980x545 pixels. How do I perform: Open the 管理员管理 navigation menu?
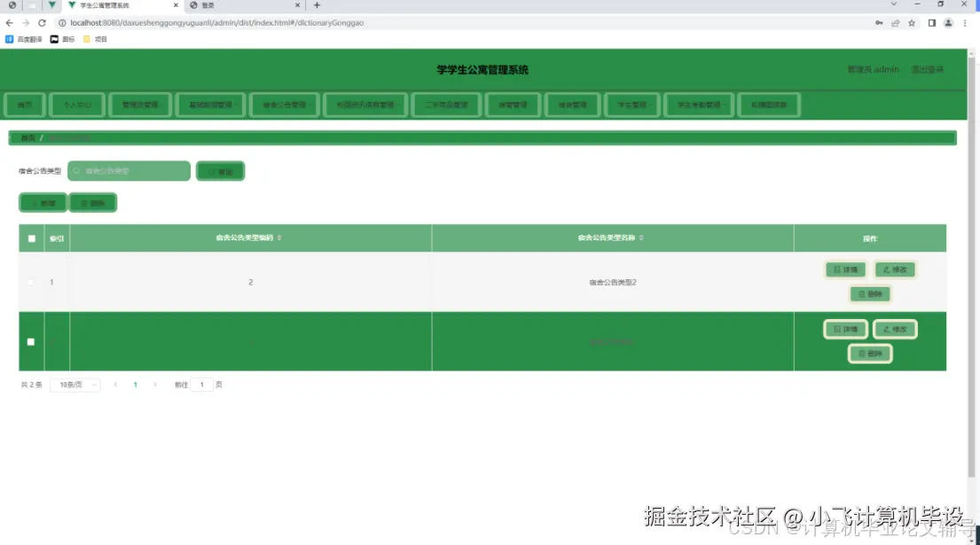[140, 105]
